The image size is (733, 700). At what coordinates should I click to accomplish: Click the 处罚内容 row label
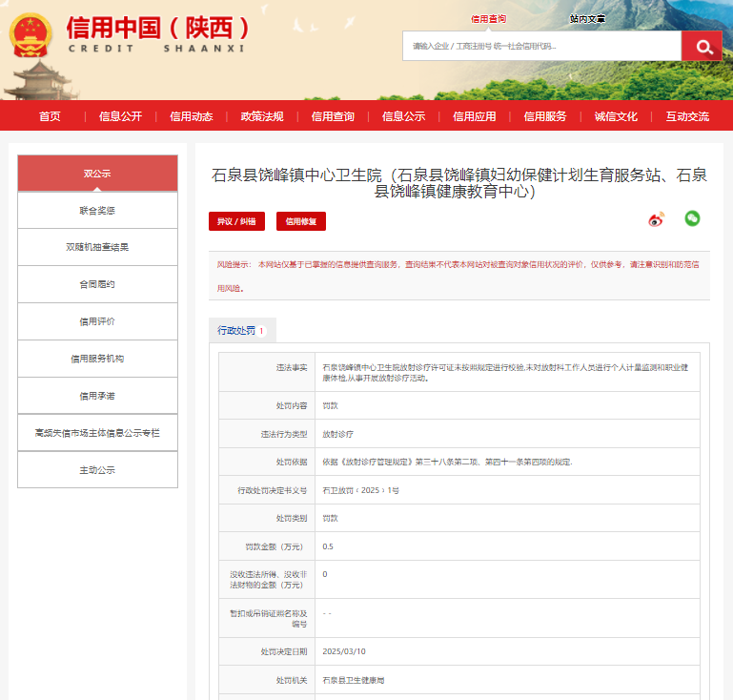[292, 406]
